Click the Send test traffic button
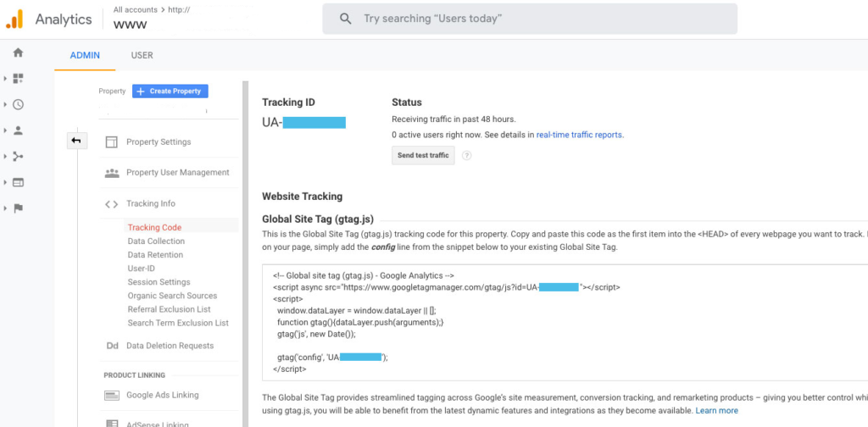This screenshot has width=868, height=427. click(423, 155)
